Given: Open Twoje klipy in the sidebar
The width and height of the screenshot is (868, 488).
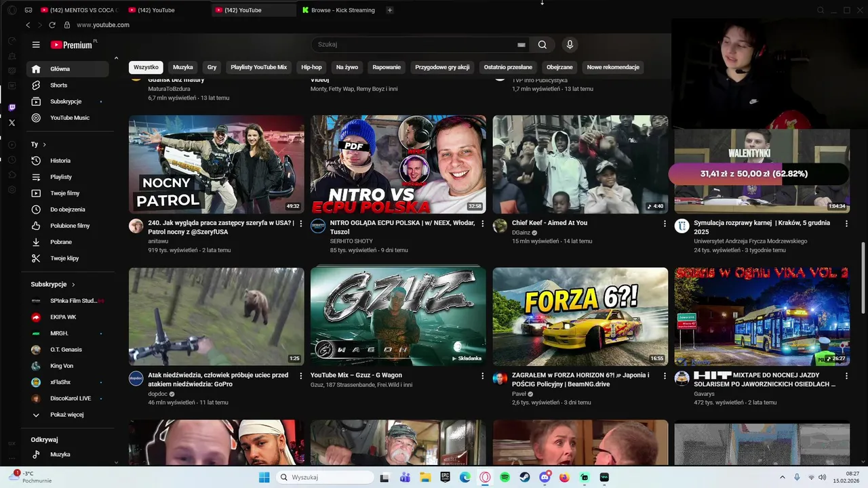Looking at the screenshot, I should 68,258.
